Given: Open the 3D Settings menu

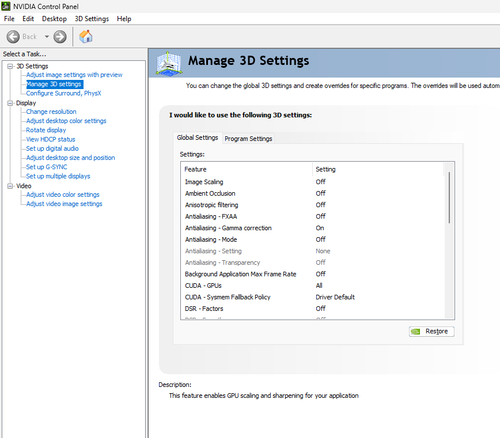Looking at the screenshot, I should click(92, 19).
